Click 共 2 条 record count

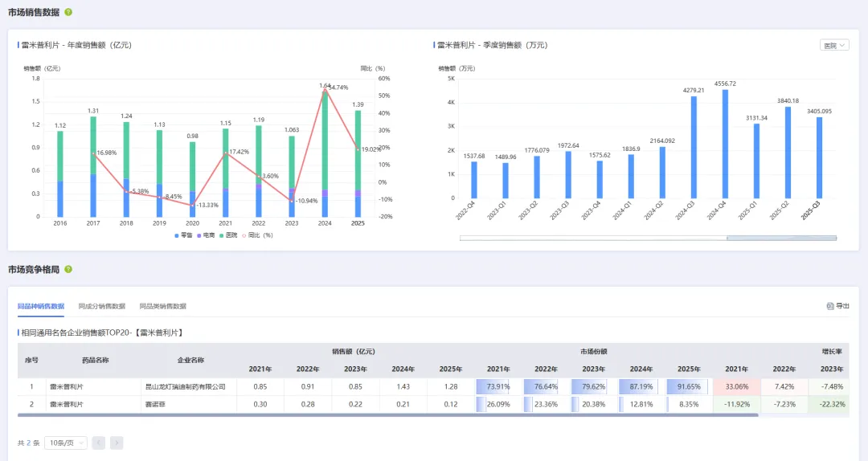(x=28, y=443)
